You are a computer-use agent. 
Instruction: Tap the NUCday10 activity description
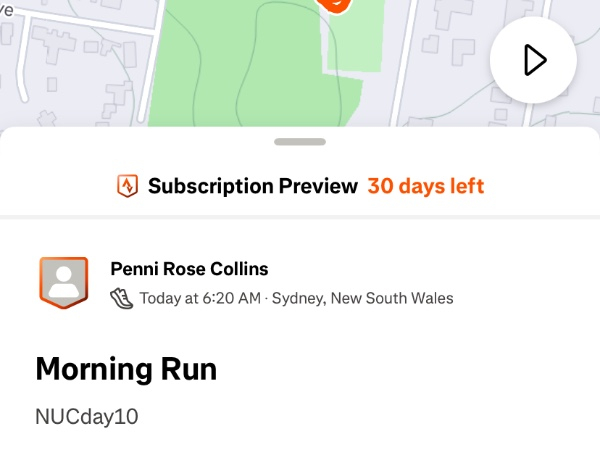tap(87, 416)
